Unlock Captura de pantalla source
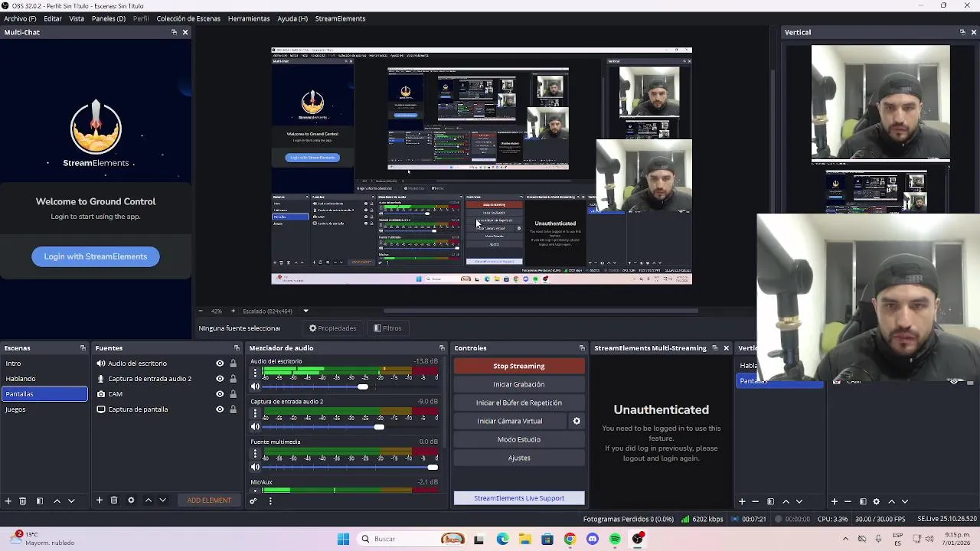 [x=234, y=409]
